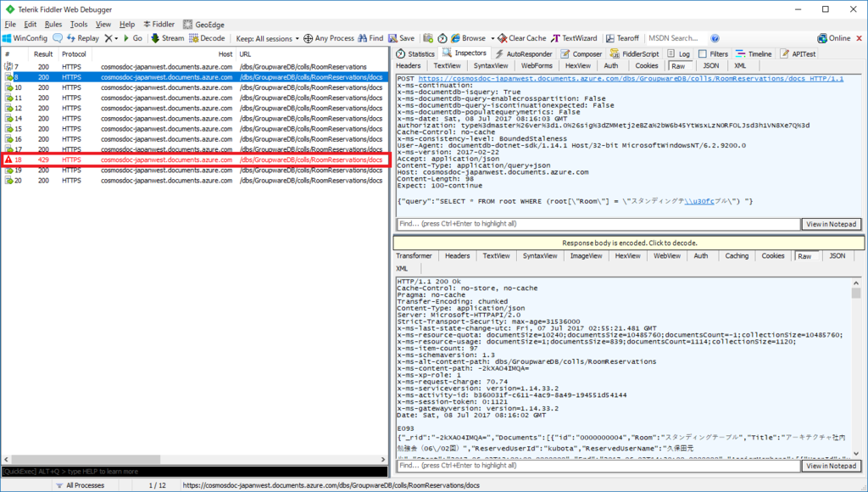This screenshot has height=492, width=868.
Task: Open the View menu
Action: point(103,25)
